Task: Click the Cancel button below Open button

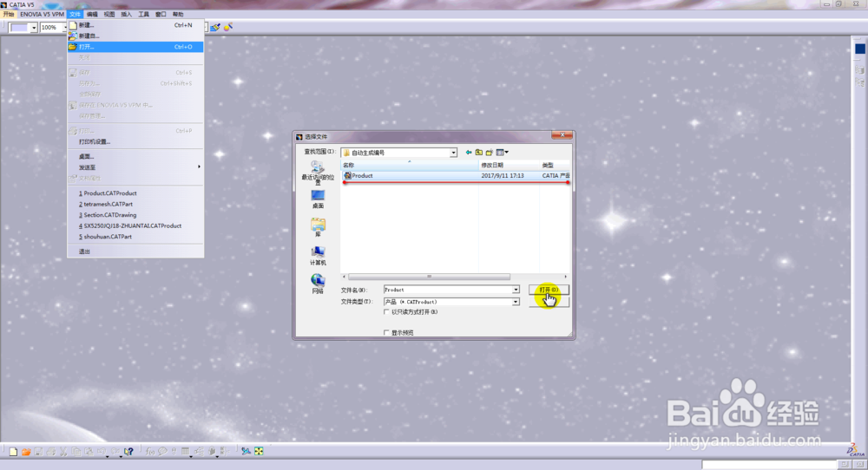Action: 549,302
